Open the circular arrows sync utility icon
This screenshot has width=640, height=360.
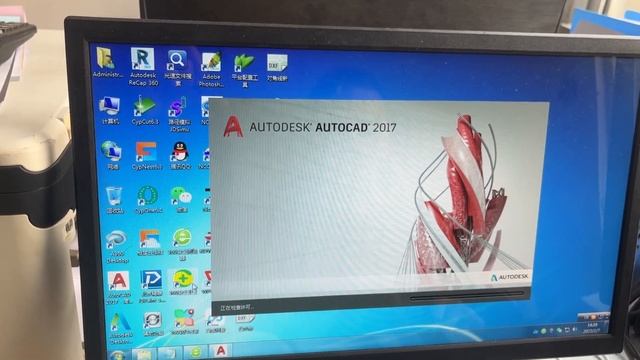click(153, 324)
